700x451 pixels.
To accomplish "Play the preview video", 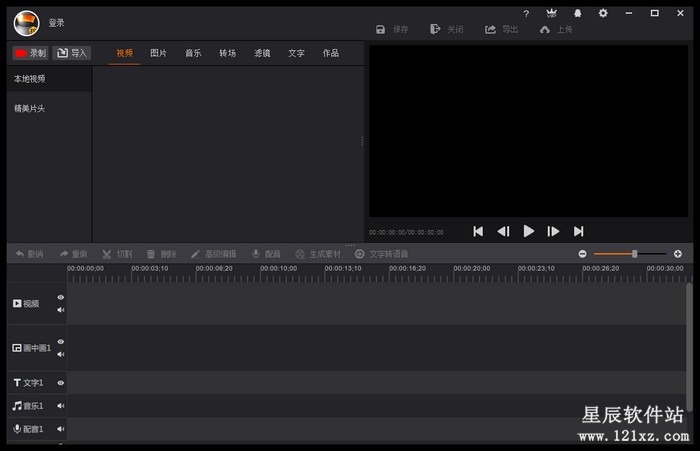I will [x=529, y=231].
